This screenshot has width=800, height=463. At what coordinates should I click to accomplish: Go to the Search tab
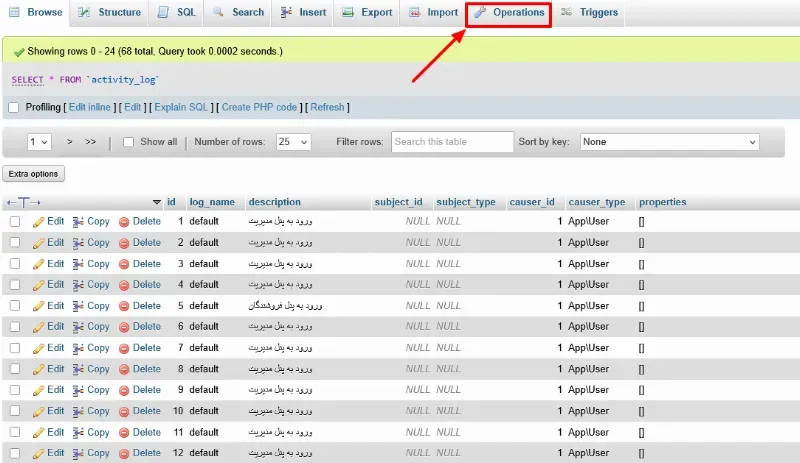(x=239, y=12)
